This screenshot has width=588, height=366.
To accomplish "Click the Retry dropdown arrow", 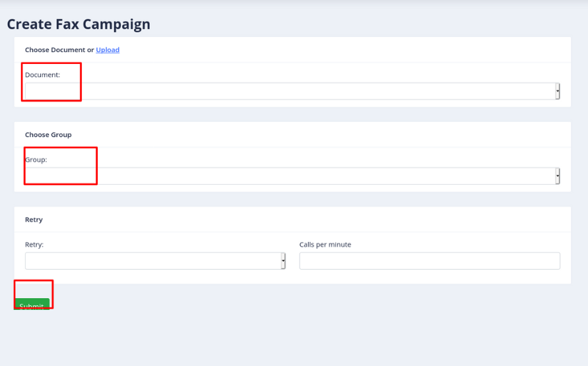I will [x=283, y=260].
